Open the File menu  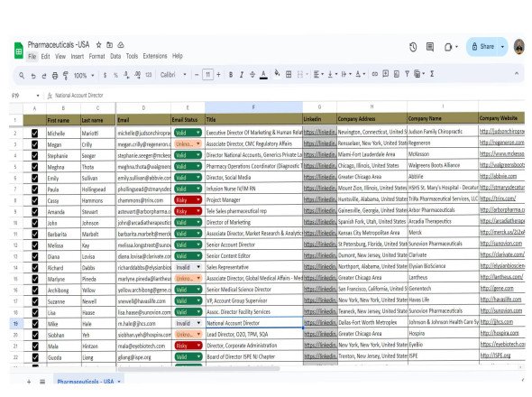click(x=32, y=56)
